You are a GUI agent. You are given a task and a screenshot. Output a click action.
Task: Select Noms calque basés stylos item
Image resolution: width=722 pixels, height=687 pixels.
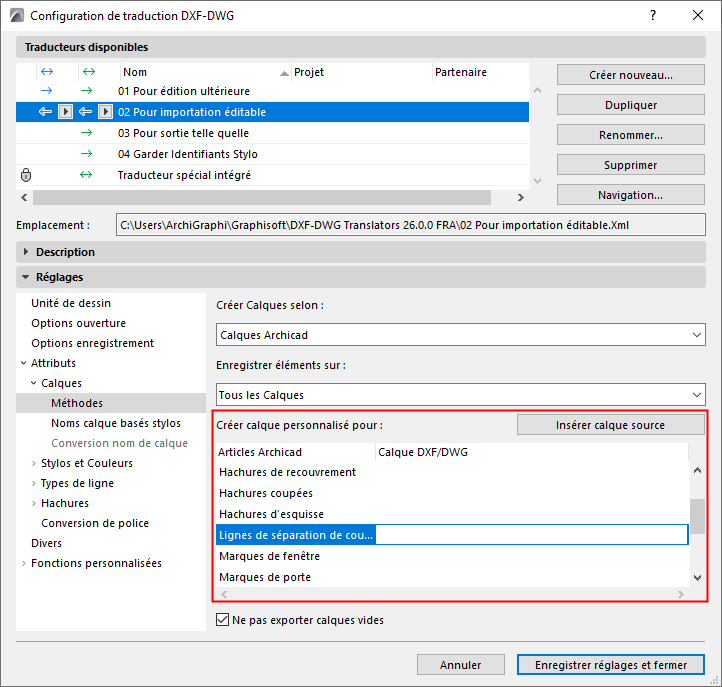coord(116,423)
